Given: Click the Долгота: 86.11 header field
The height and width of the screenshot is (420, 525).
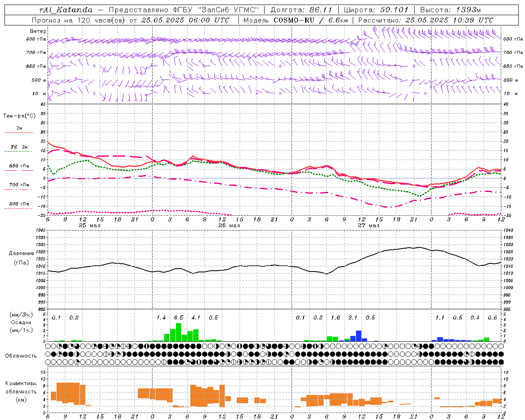Looking at the screenshot, I should (x=301, y=10).
